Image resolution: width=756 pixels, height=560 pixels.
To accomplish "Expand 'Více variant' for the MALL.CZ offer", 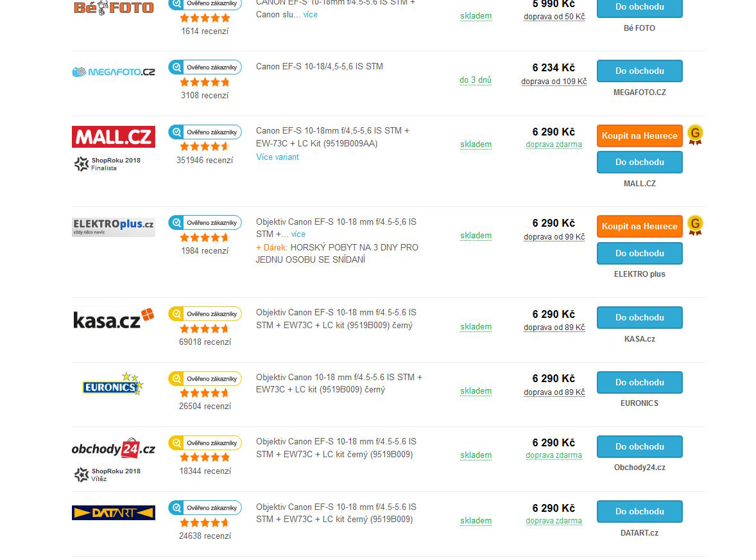I will click(x=277, y=157).
